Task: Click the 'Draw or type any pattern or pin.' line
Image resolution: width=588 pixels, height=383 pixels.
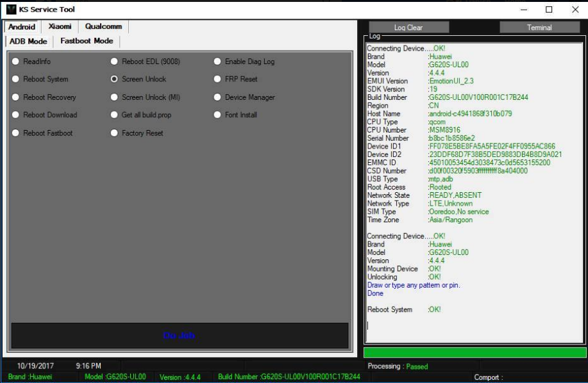Action: pyautogui.click(x=414, y=285)
